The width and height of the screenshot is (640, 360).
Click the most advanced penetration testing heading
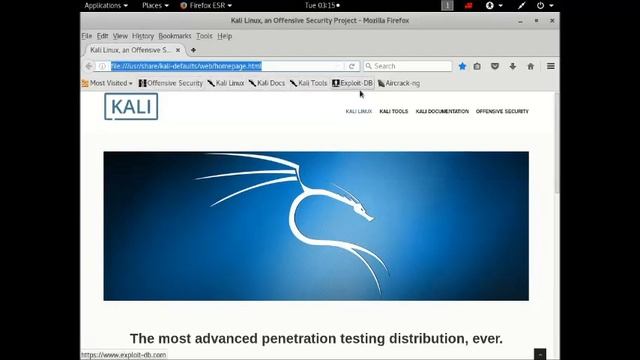pyautogui.click(x=316, y=338)
